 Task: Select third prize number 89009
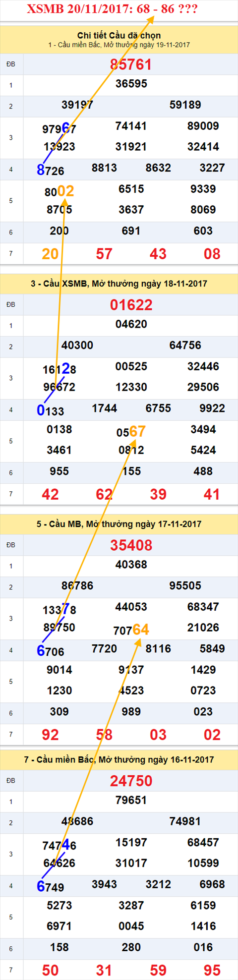click(x=203, y=126)
